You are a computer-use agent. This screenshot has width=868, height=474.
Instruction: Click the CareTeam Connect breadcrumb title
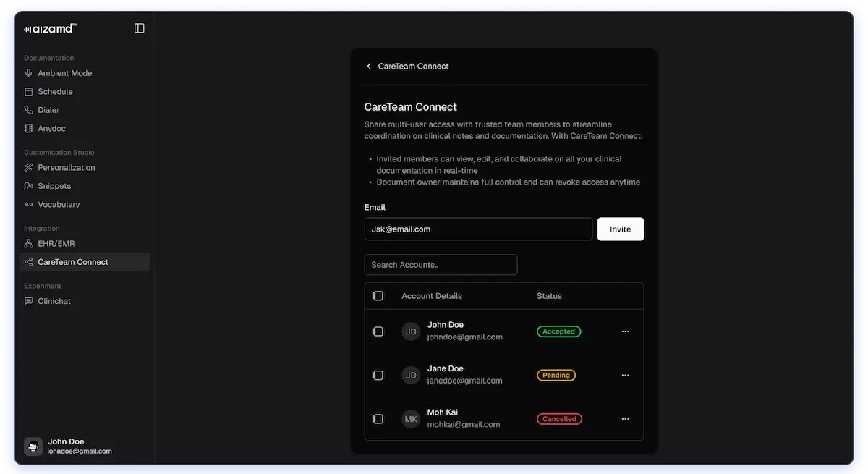pos(413,66)
